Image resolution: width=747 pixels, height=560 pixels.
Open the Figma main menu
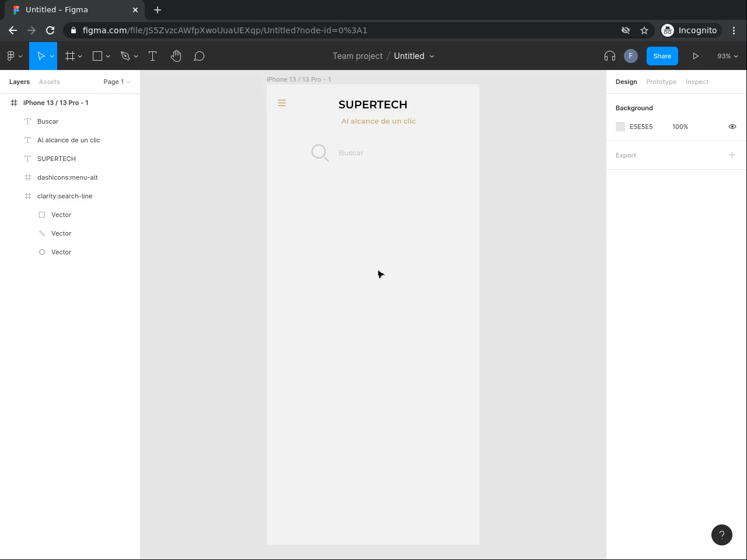point(14,56)
